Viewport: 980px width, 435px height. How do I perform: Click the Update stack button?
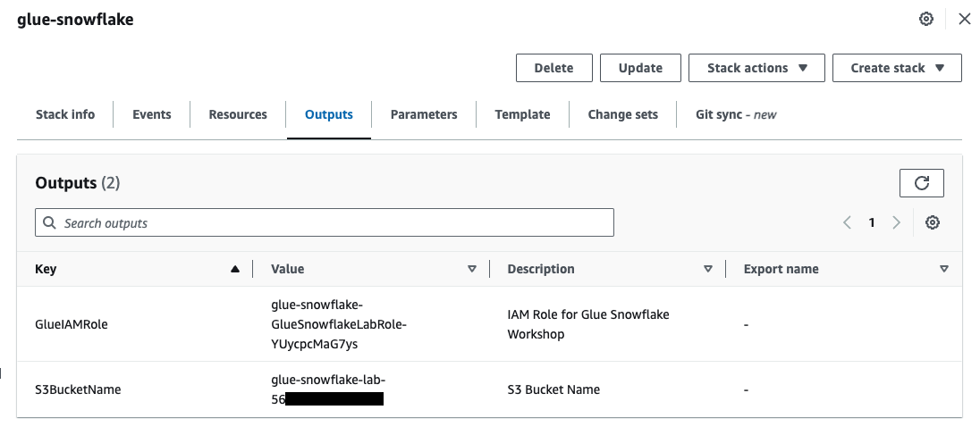[x=640, y=68]
